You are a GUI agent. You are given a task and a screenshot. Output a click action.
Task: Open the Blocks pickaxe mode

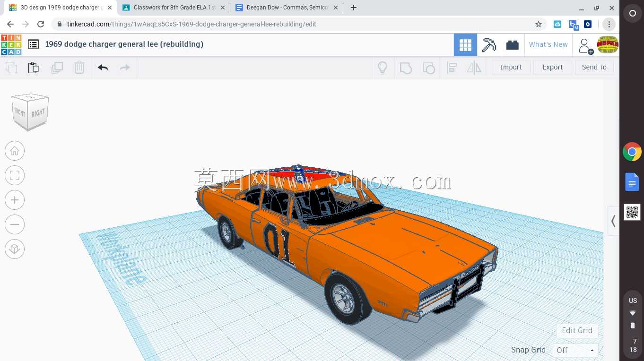(489, 45)
